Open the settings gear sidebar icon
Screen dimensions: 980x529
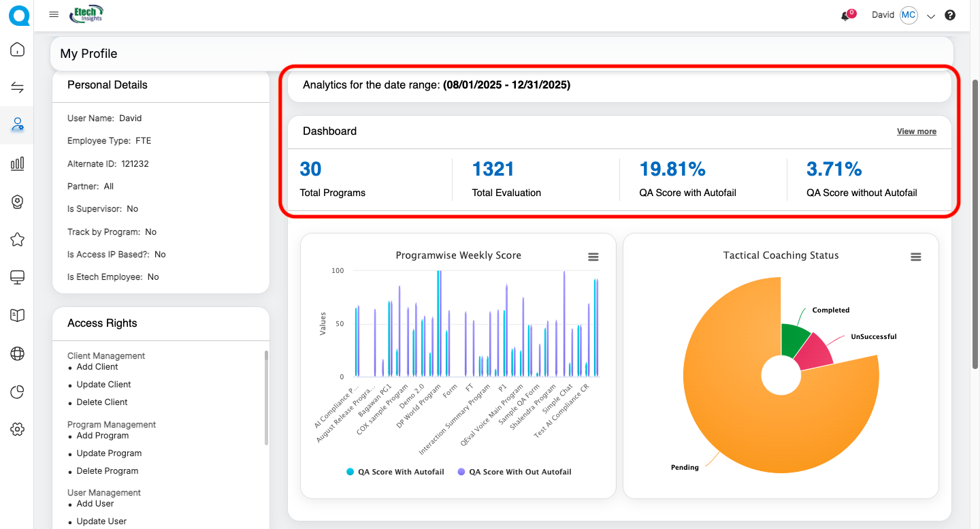(x=18, y=429)
